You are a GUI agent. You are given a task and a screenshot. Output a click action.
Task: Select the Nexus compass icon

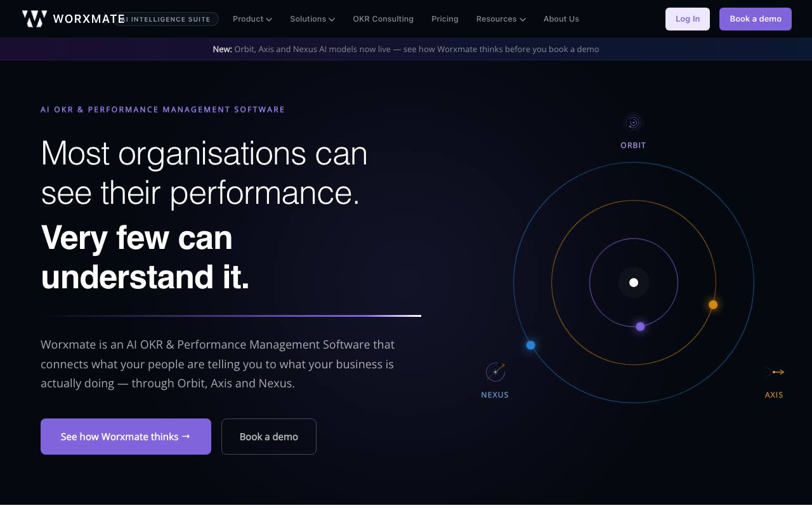pyautogui.click(x=495, y=372)
